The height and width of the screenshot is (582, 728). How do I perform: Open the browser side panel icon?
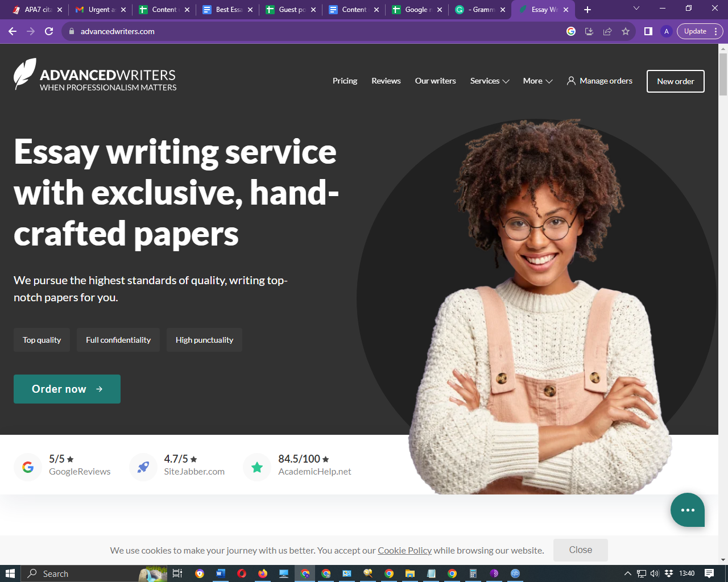(648, 31)
